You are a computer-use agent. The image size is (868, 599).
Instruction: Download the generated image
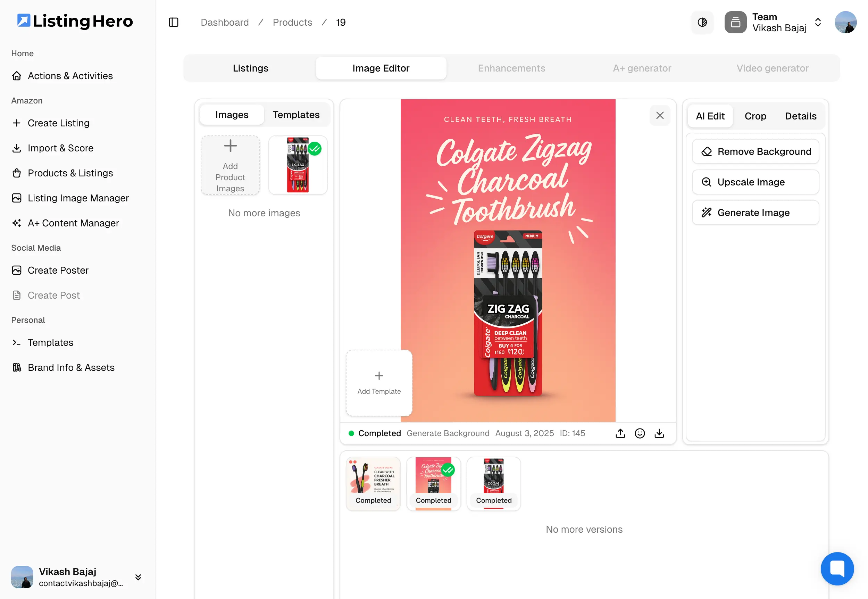coord(659,433)
